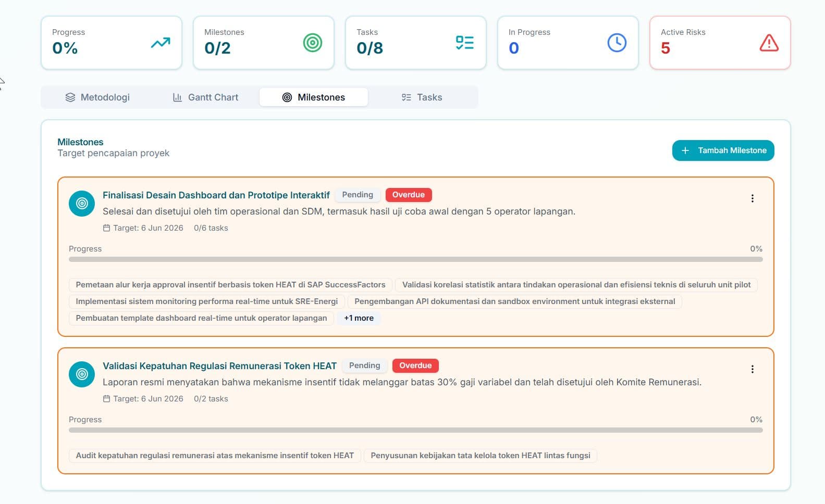Screen dimensions: 825x504
Task: Click the Milestones target icon in stats card
Action: (x=313, y=43)
